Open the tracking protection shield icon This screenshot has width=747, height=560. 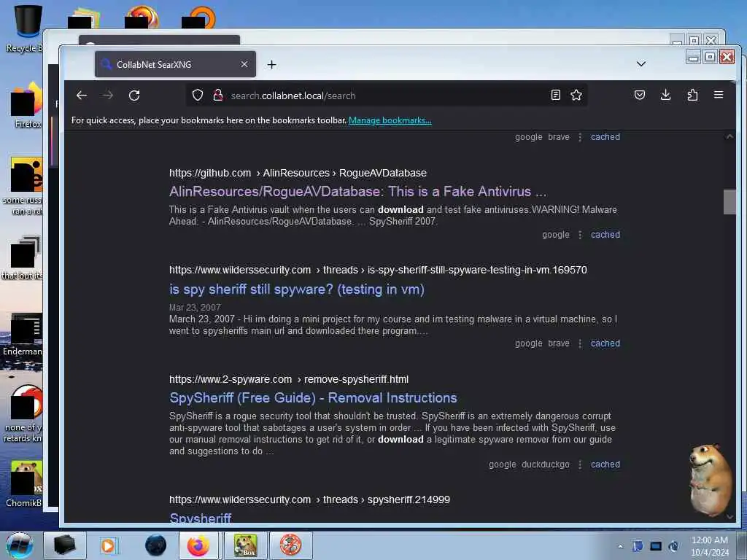[198, 96]
